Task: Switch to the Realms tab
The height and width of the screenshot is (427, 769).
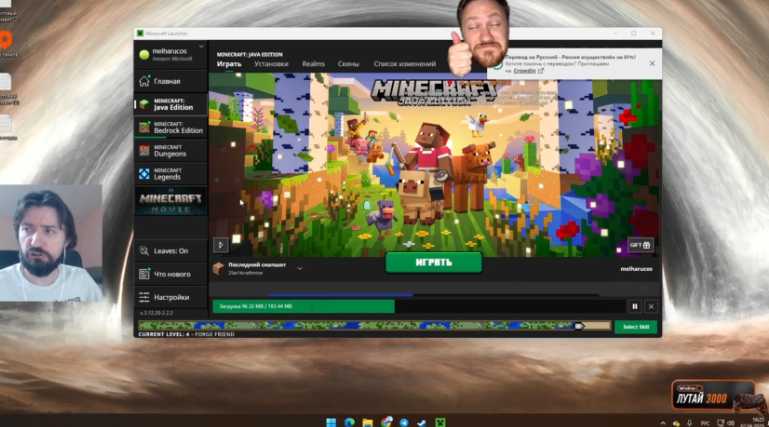Action: [x=313, y=64]
